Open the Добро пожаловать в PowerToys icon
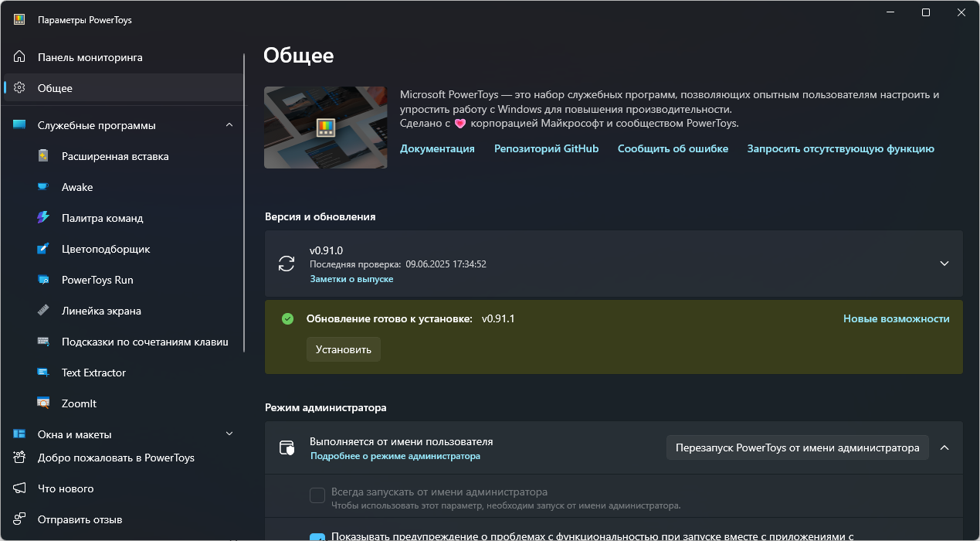The width and height of the screenshot is (980, 541). click(x=19, y=458)
